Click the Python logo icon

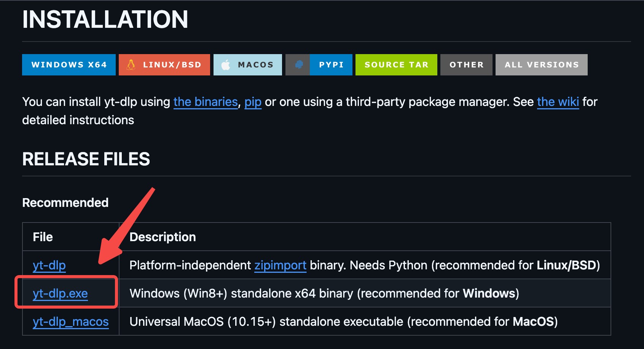coord(299,65)
